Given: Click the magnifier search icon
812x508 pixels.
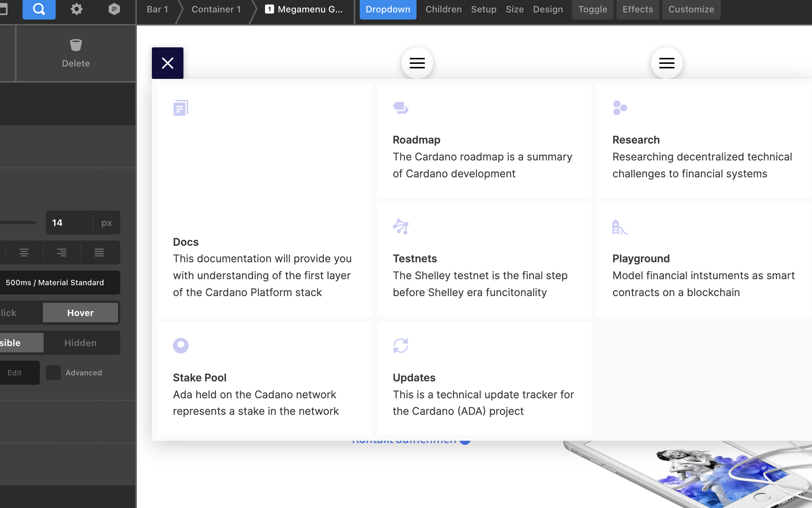Looking at the screenshot, I should tap(39, 9).
